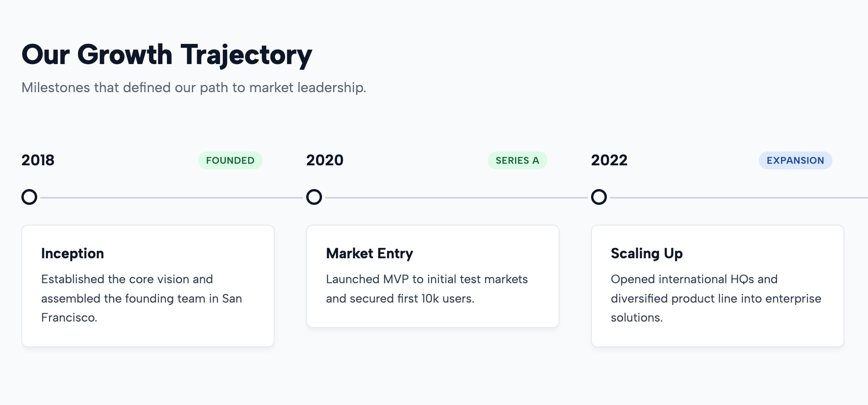Click the Our Growth Trajectory heading
The height and width of the screenshot is (405, 868).
click(x=167, y=55)
